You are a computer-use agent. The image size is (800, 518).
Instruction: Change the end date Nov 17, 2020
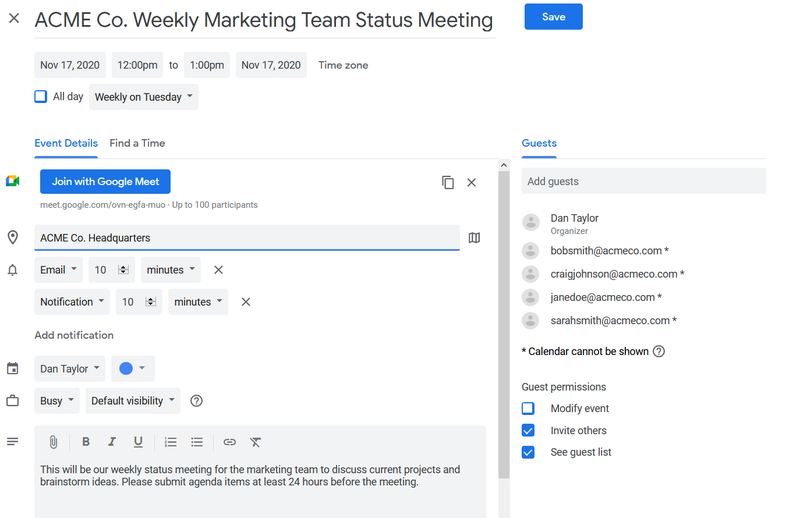271,65
